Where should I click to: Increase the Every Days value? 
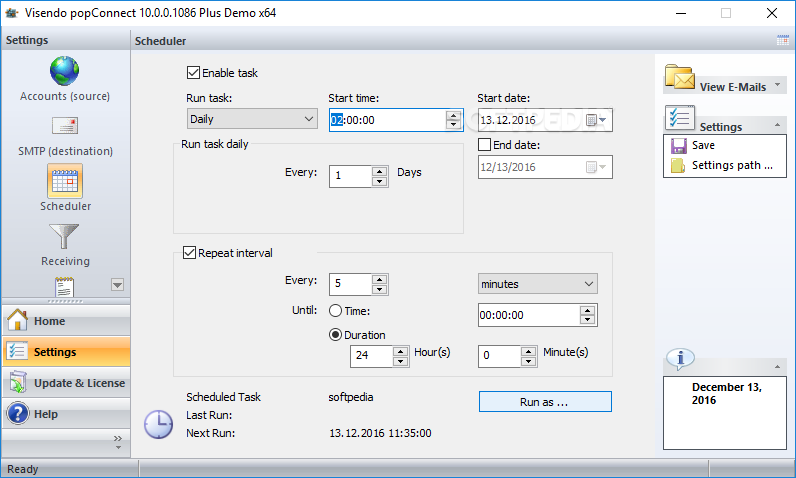379,172
